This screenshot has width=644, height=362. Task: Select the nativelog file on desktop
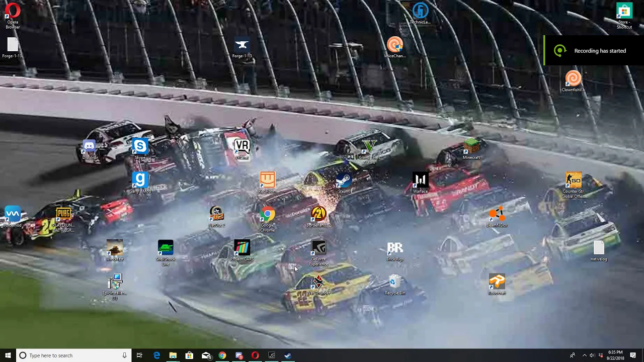coord(599,250)
